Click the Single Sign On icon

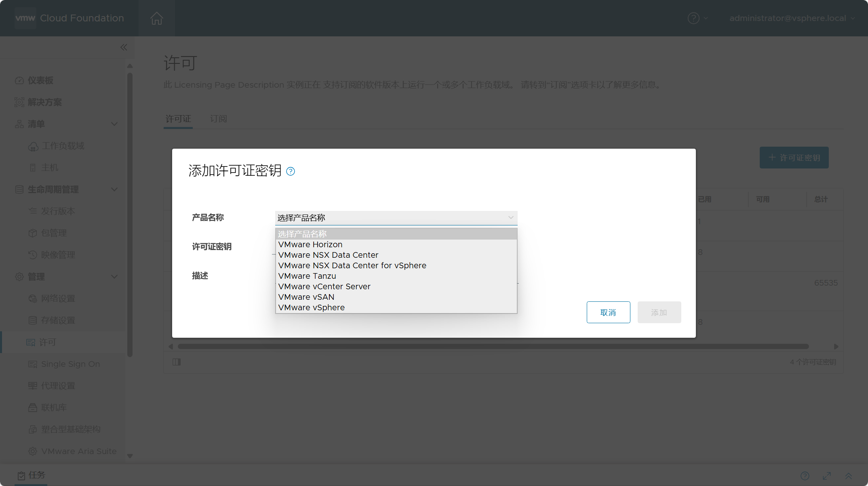tap(33, 364)
